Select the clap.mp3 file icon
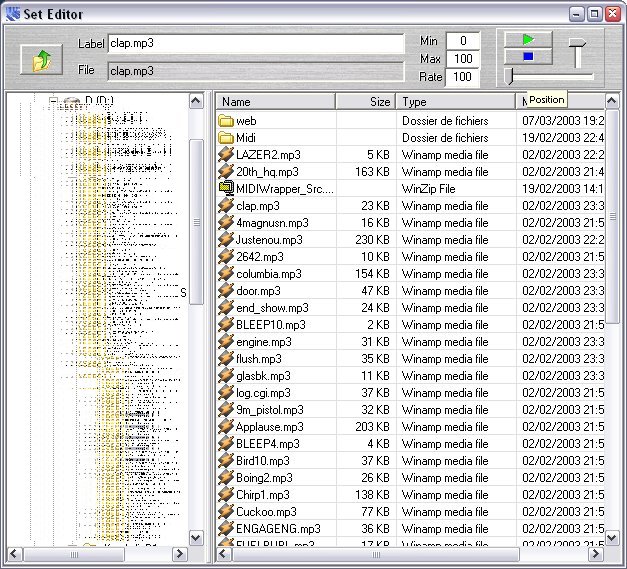The height and width of the screenshot is (569, 627). (226, 206)
